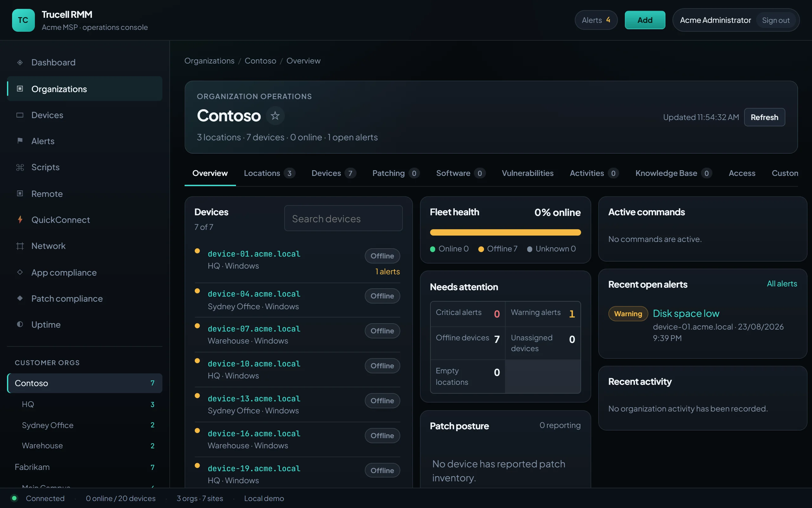Open the Disk space low alert
The image size is (812, 508).
[686, 313]
